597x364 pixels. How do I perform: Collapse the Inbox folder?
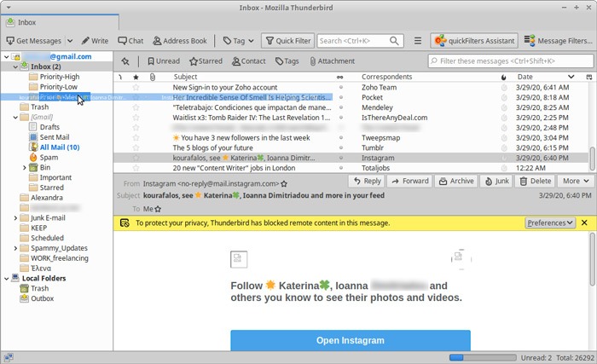15,66
